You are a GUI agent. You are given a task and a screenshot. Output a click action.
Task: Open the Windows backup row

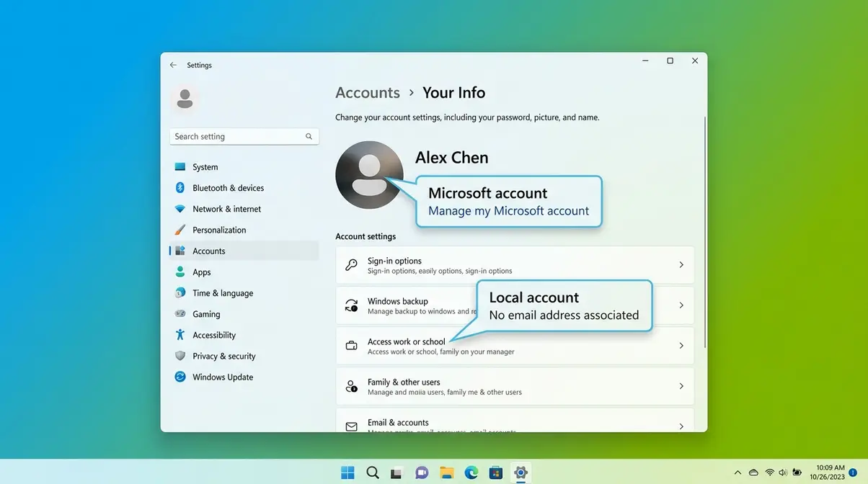515,305
